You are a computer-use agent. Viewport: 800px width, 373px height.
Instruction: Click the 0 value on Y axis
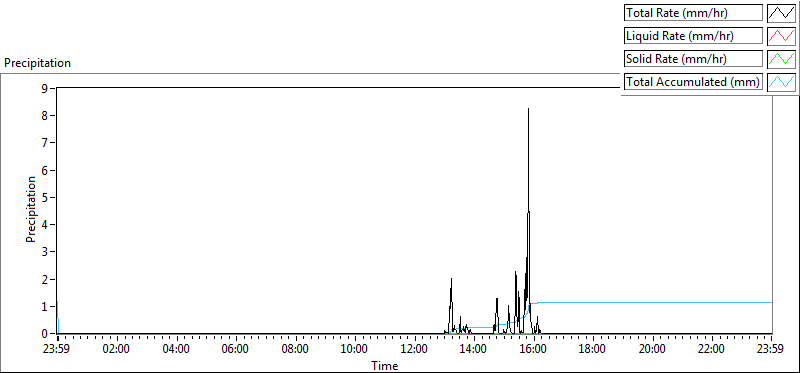point(45,334)
